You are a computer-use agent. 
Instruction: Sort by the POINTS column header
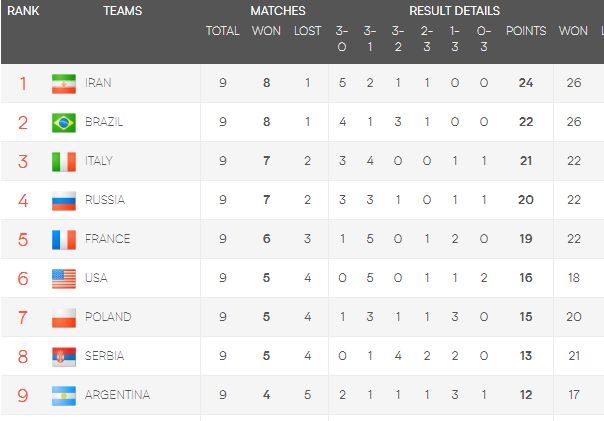click(x=525, y=31)
